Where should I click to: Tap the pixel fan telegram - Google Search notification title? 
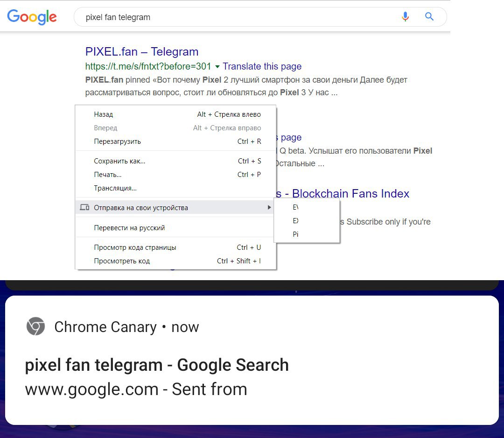(x=157, y=365)
